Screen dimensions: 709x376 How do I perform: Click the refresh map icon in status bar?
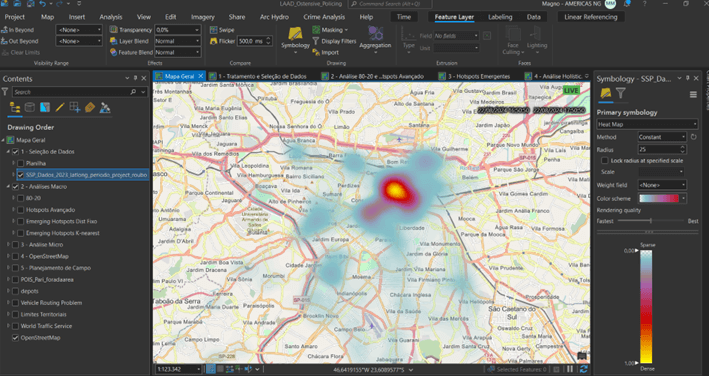(x=583, y=369)
